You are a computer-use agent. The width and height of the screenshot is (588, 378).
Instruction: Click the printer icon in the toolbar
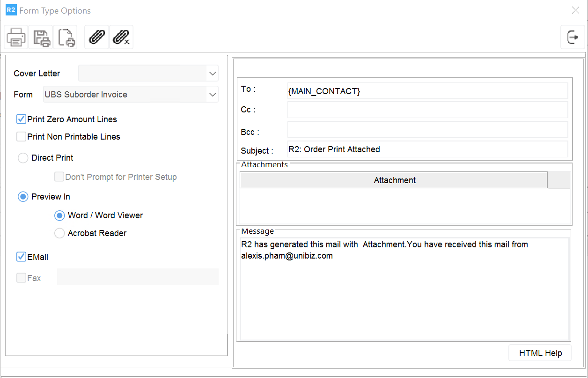click(x=16, y=37)
